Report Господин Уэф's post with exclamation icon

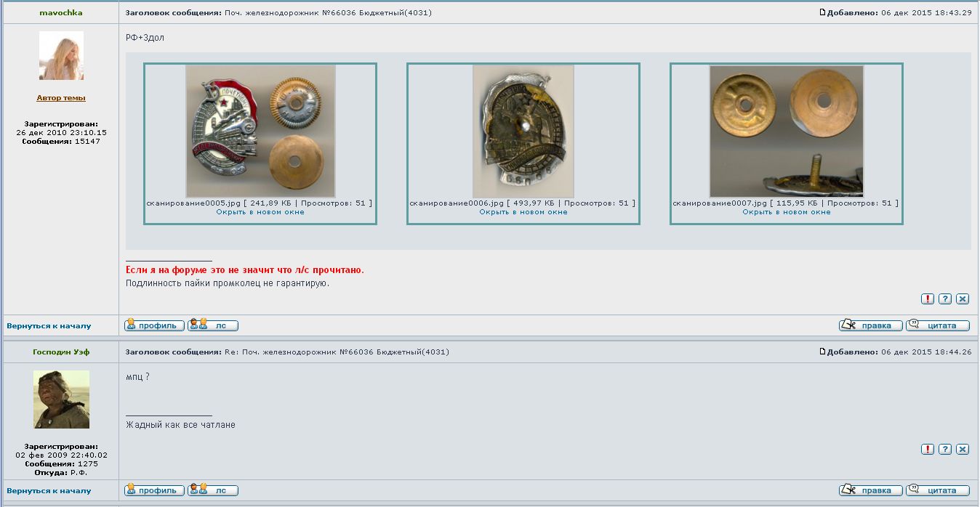point(928,449)
